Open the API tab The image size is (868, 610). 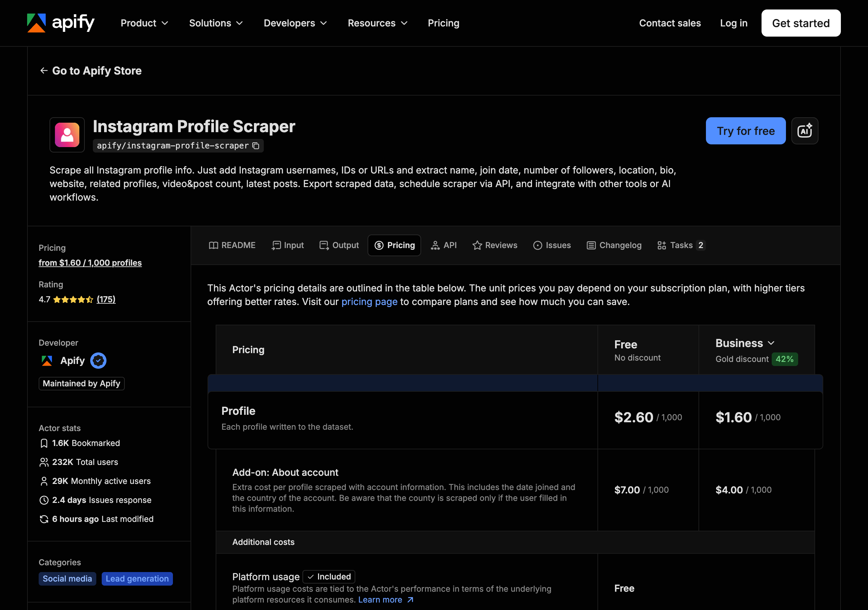pos(443,245)
